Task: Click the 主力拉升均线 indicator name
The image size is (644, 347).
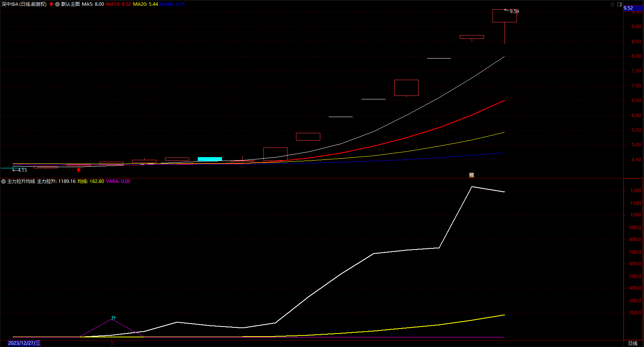Action: pyautogui.click(x=21, y=181)
